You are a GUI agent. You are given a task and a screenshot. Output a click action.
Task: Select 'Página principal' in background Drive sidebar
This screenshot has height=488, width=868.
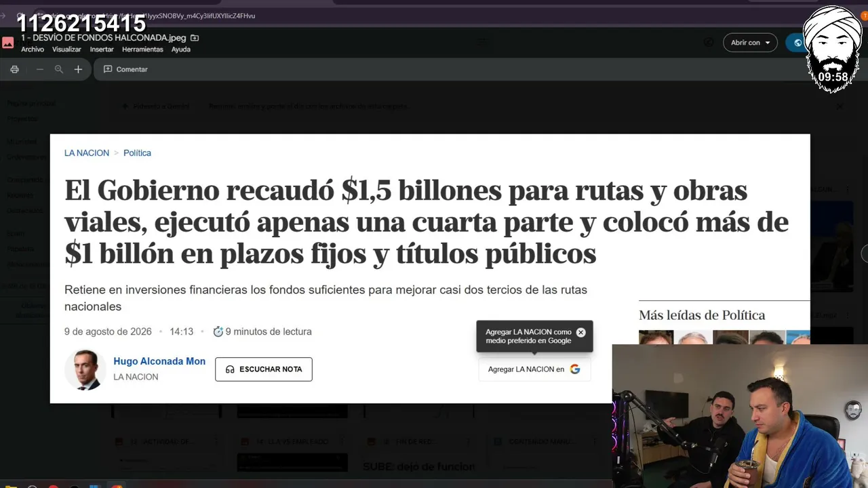pyautogui.click(x=31, y=104)
